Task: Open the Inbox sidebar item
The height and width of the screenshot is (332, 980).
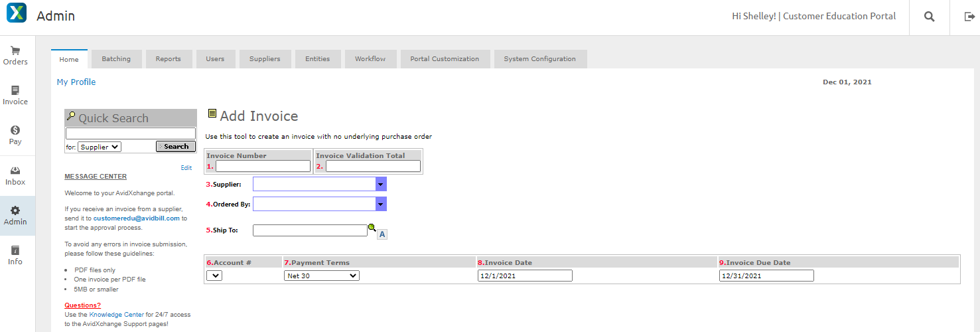Action: coord(15,175)
